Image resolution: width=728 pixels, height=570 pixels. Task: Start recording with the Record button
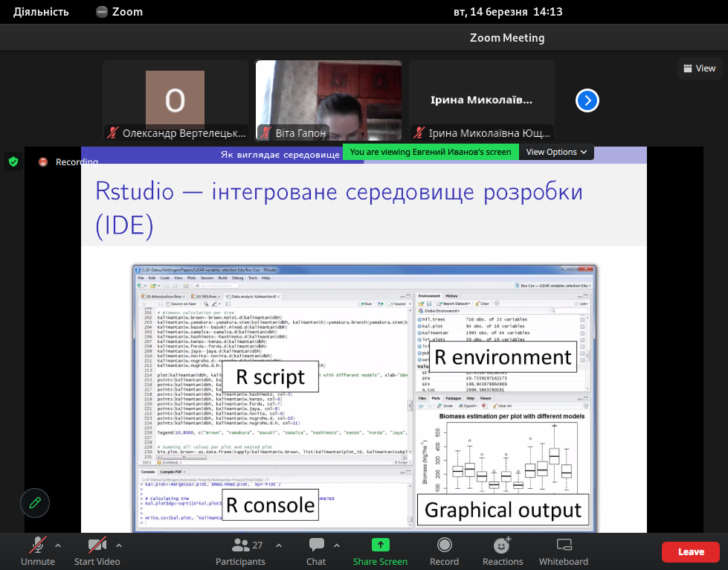445,551
